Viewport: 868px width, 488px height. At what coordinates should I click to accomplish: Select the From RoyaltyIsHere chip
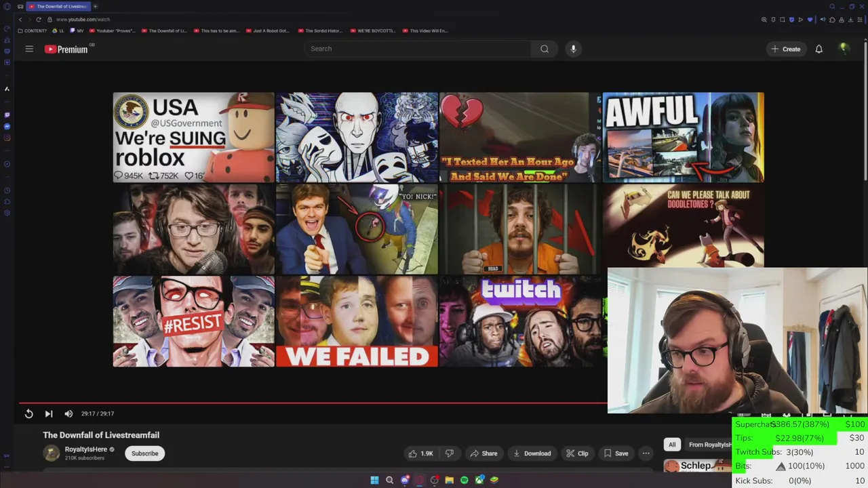(710, 445)
